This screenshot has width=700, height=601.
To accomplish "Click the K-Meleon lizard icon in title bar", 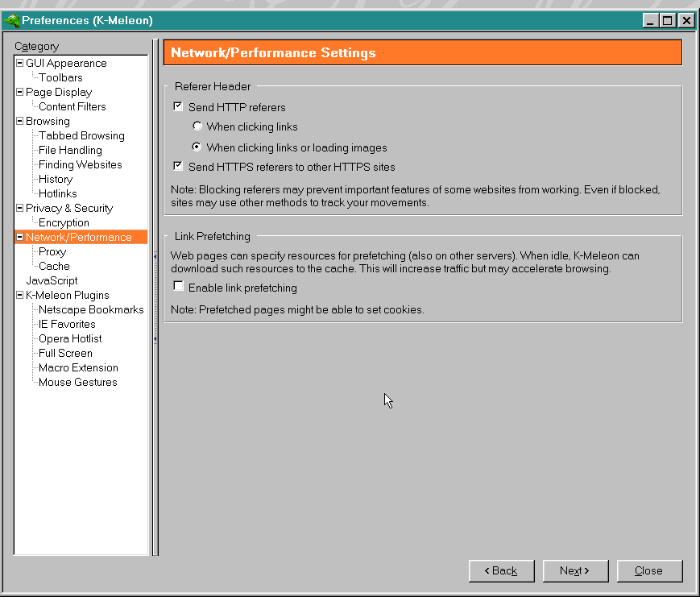I will tap(11, 20).
